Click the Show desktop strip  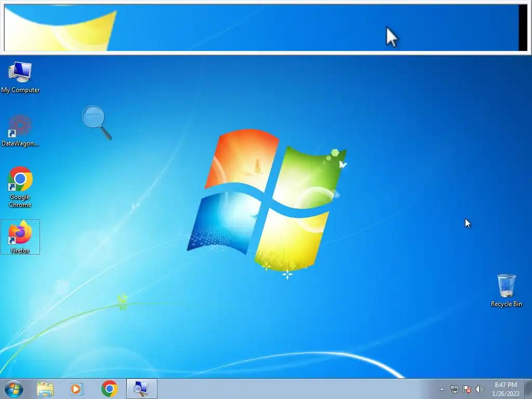(x=528, y=389)
